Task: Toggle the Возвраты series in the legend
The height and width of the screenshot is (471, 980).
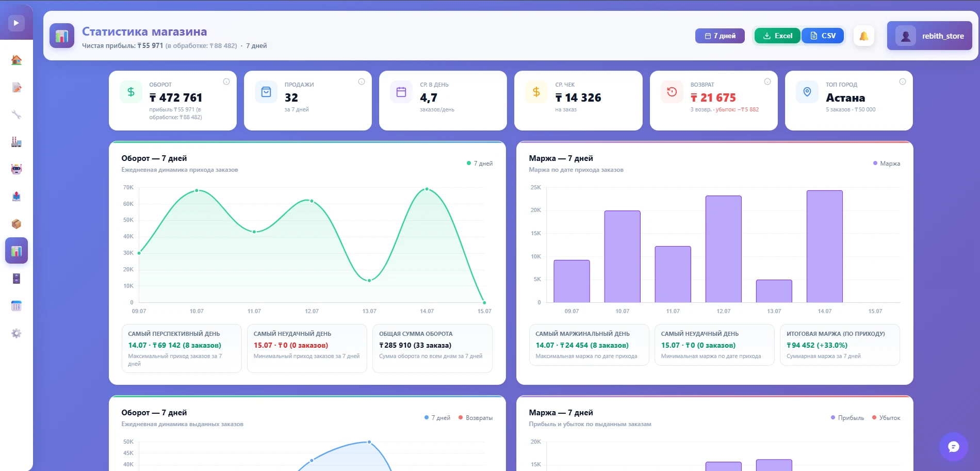Action: tap(476, 418)
